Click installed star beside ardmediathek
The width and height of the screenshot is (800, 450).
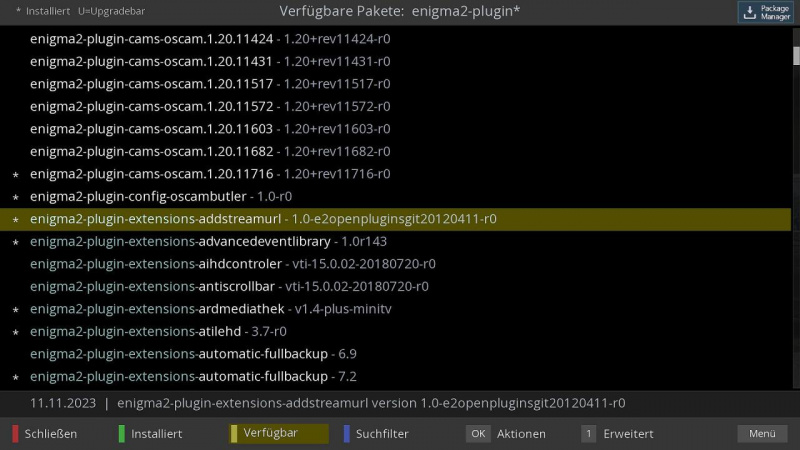coord(16,310)
